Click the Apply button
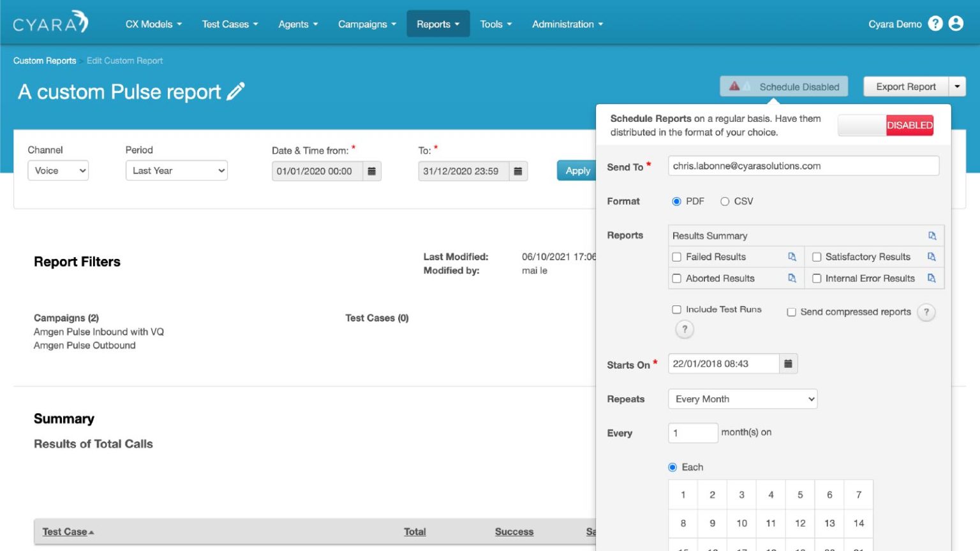This screenshot has height=551, width=980. (577, 170)
